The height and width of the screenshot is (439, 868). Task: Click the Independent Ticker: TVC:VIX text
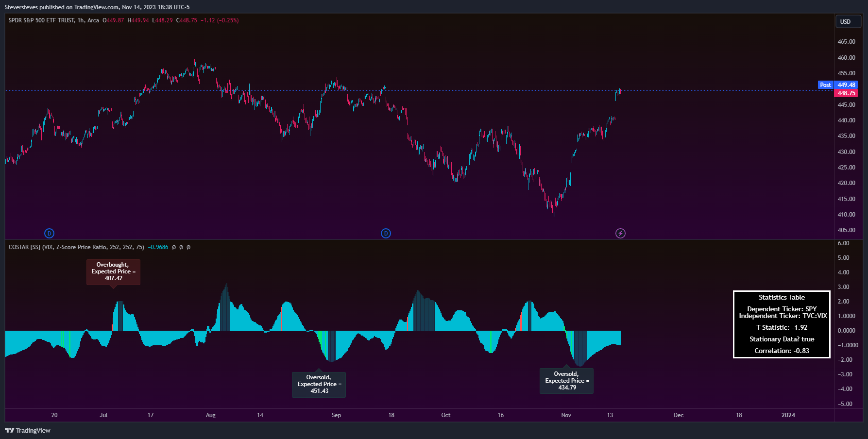783,316
